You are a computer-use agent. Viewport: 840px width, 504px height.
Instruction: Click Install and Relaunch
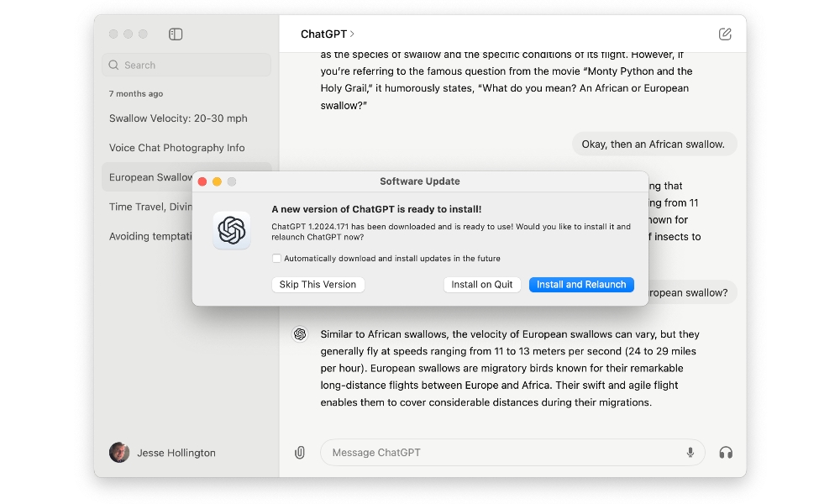[x=581, y=285]
